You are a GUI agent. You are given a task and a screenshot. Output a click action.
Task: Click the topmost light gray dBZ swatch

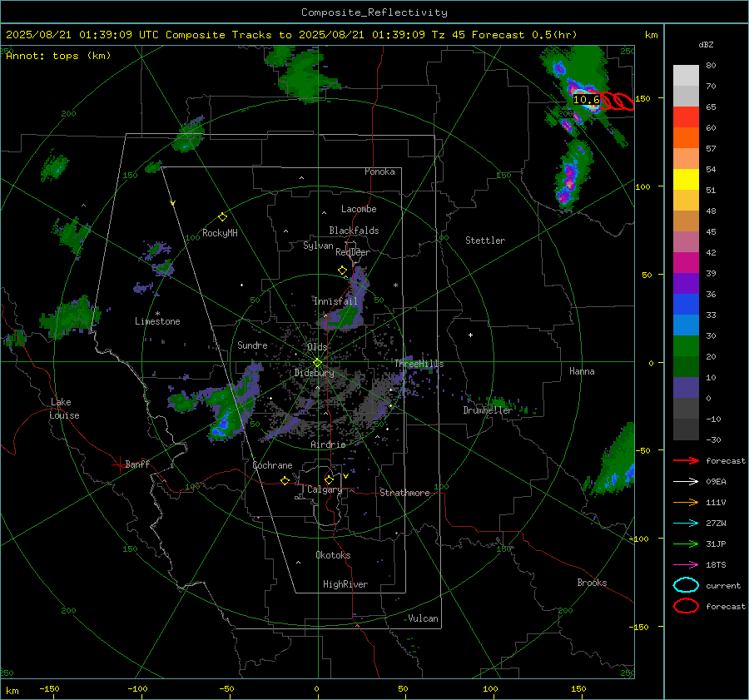(x=686, y=76)
